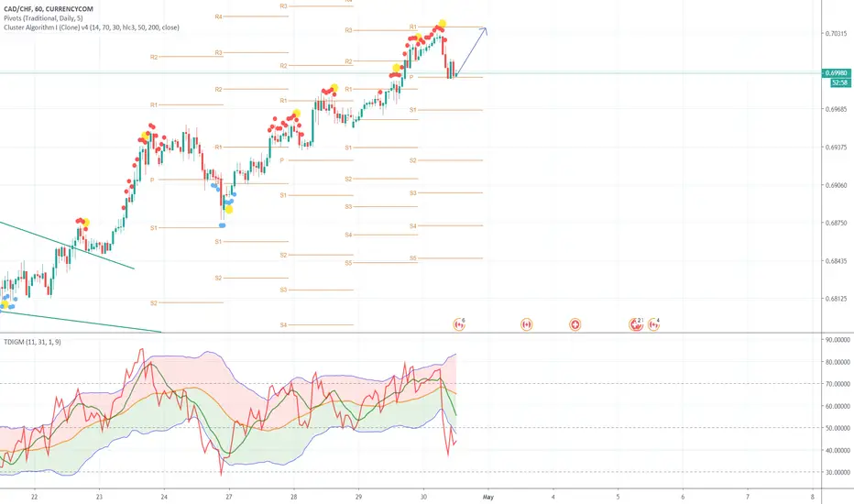The image size is (854, 504).
Task: Click the date label 28 on the time axis
Action: (293, 497)
